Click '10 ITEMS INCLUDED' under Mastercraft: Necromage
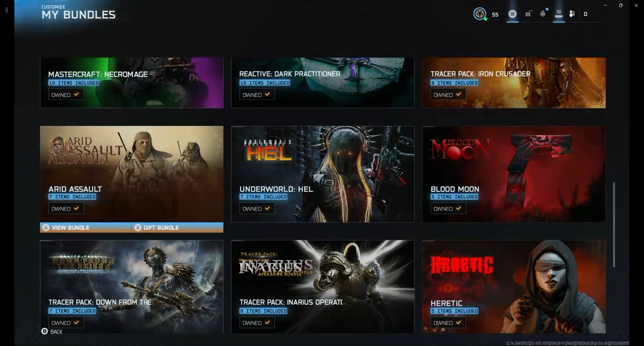Screen dimensions: 644x346 pyautogui.click(x=74, y=83)
